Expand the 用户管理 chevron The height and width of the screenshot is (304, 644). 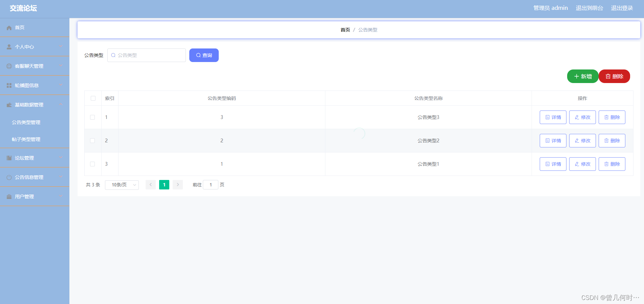(x=61, y=196)
